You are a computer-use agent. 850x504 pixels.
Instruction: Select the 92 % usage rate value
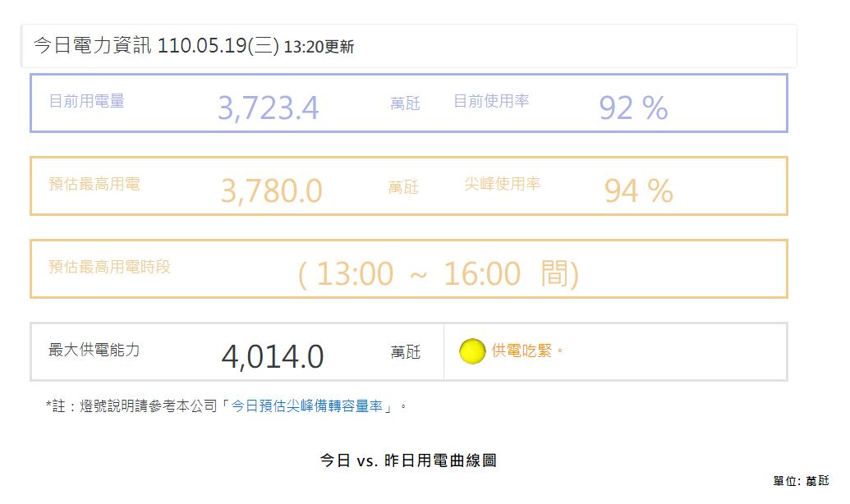click(633, 108)
